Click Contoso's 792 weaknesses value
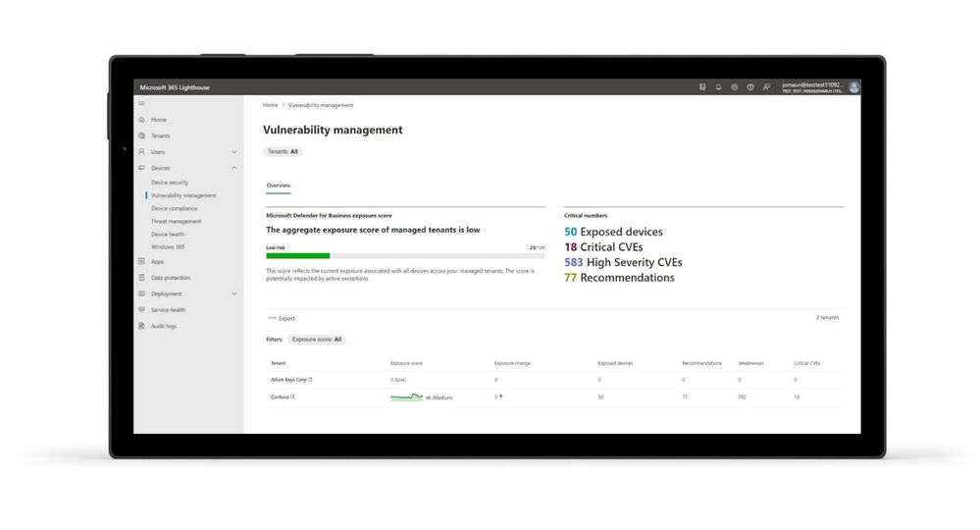980x530 pixels. [x=742, y=397]
